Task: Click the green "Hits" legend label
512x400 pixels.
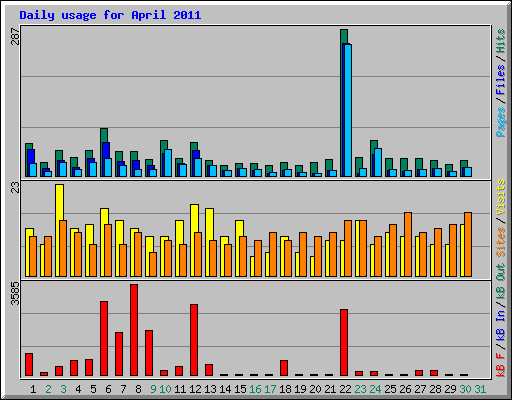Action: [500, 41]
